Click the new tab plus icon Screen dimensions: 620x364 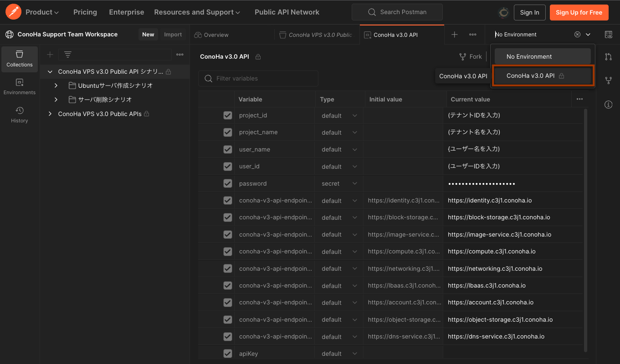pyautogui.click(x=454, y=35)
